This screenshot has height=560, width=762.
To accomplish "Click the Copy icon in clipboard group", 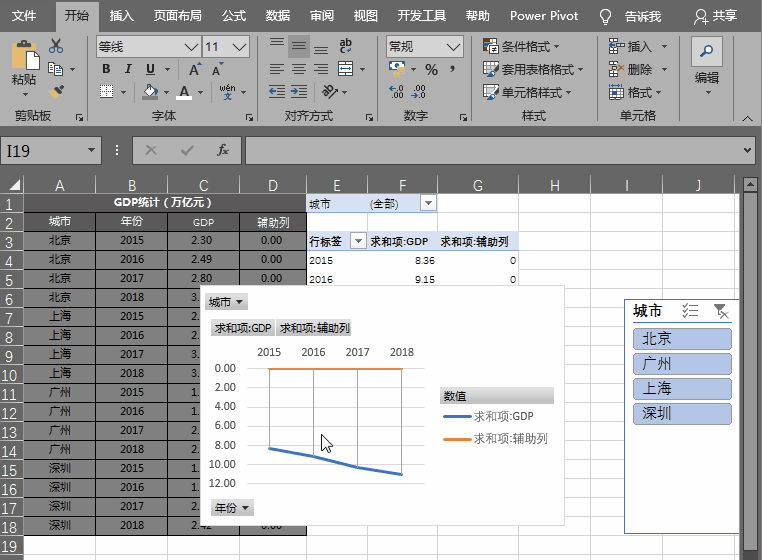I will click(x=55, y=69).
